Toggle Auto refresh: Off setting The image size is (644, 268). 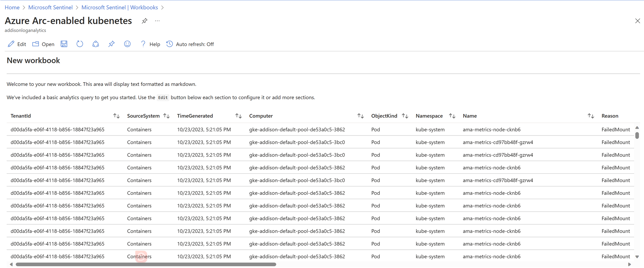(190, 44)
